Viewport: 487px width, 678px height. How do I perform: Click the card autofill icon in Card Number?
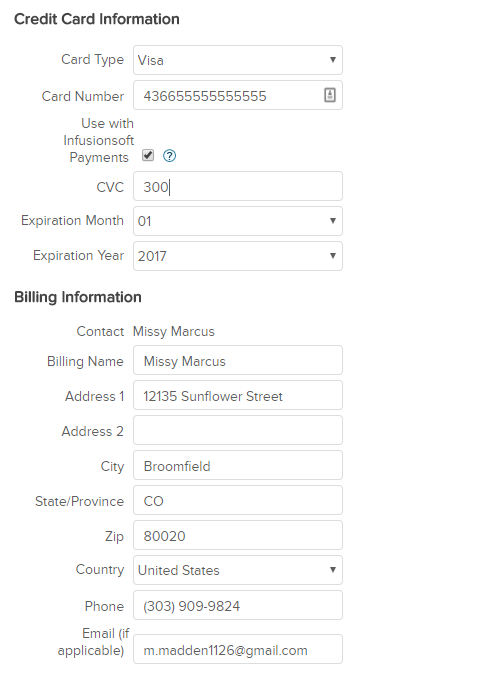click(x=330, y=95)
